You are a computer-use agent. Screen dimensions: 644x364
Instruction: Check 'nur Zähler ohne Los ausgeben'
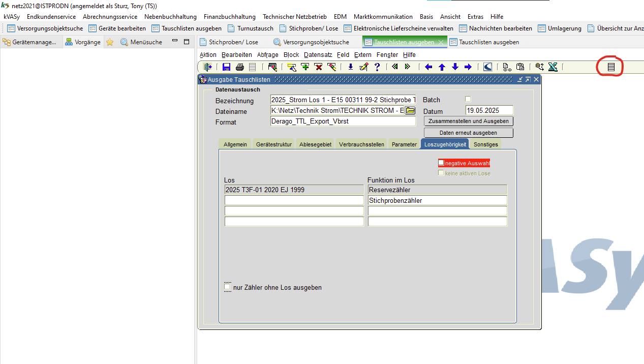[x=227, y=287]
